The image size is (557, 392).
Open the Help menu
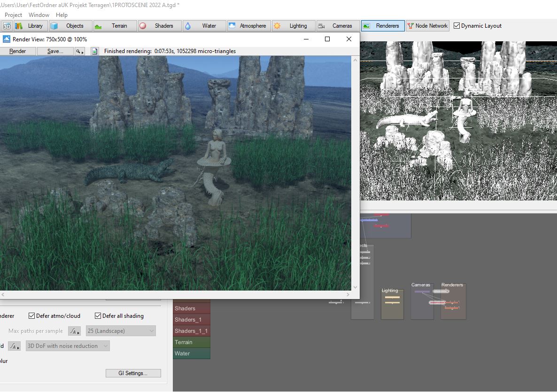[x=62, y=15]
